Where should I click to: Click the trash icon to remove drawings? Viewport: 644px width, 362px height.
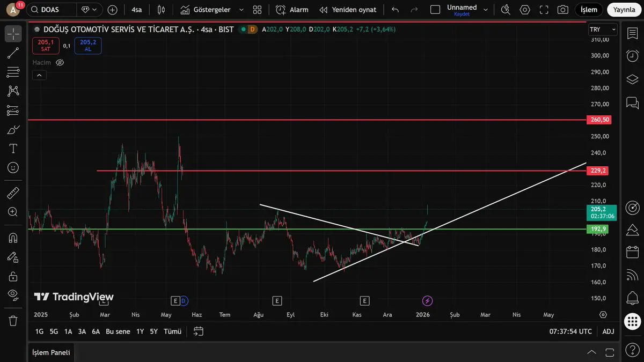13,321
